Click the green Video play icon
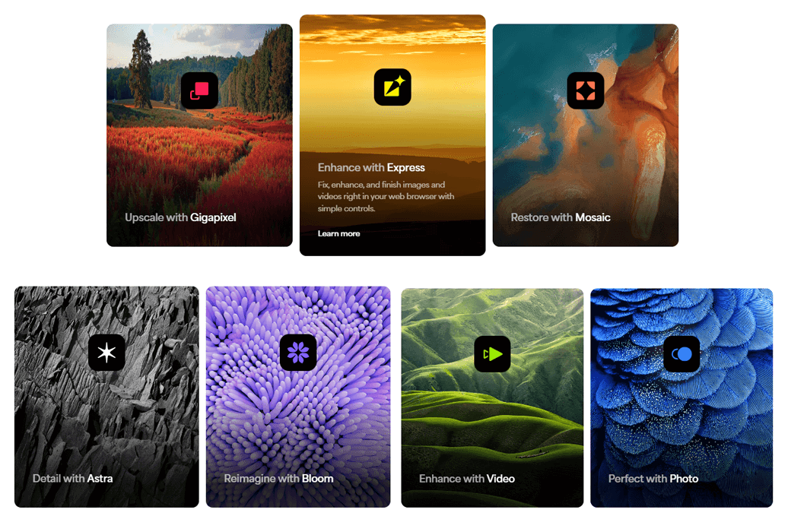Viewport: 791px width, 532px height. [x=492, y=354]
